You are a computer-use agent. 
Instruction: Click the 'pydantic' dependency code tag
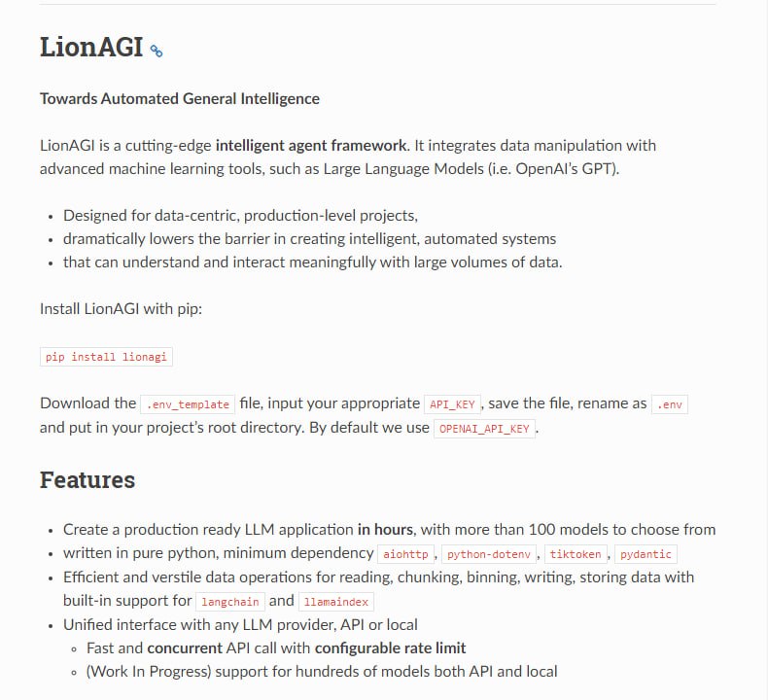(645, 554)
